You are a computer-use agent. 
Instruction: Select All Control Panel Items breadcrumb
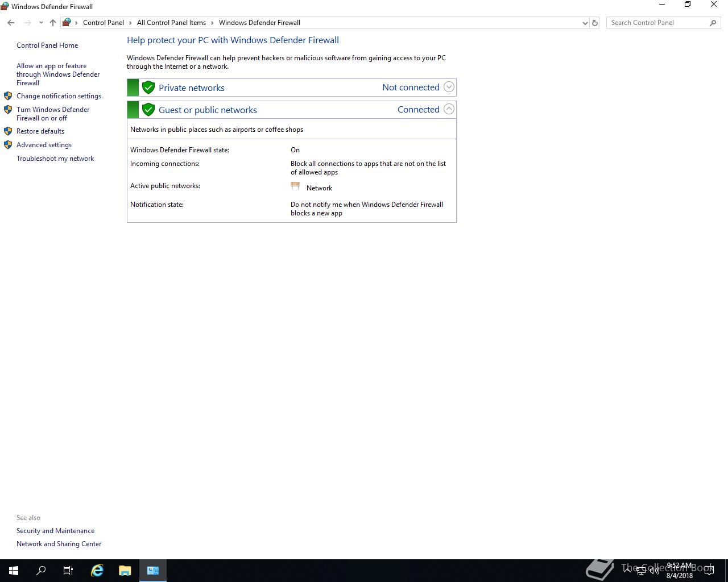(171, 23)
